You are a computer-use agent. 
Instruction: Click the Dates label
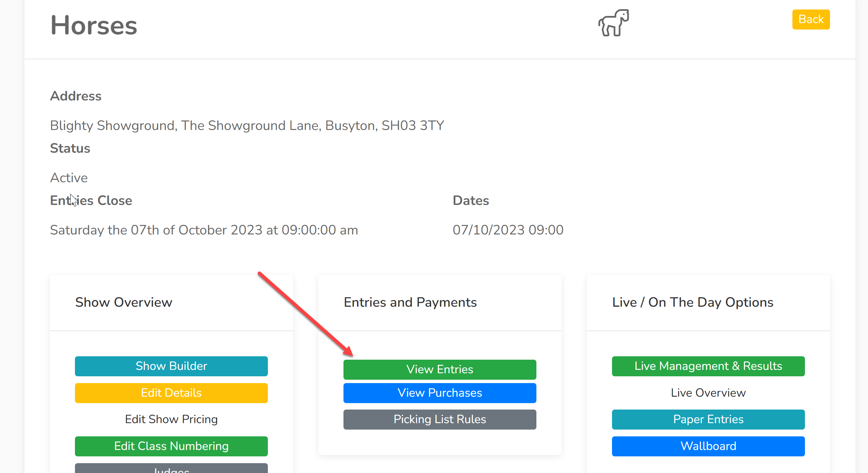(471, 201)
